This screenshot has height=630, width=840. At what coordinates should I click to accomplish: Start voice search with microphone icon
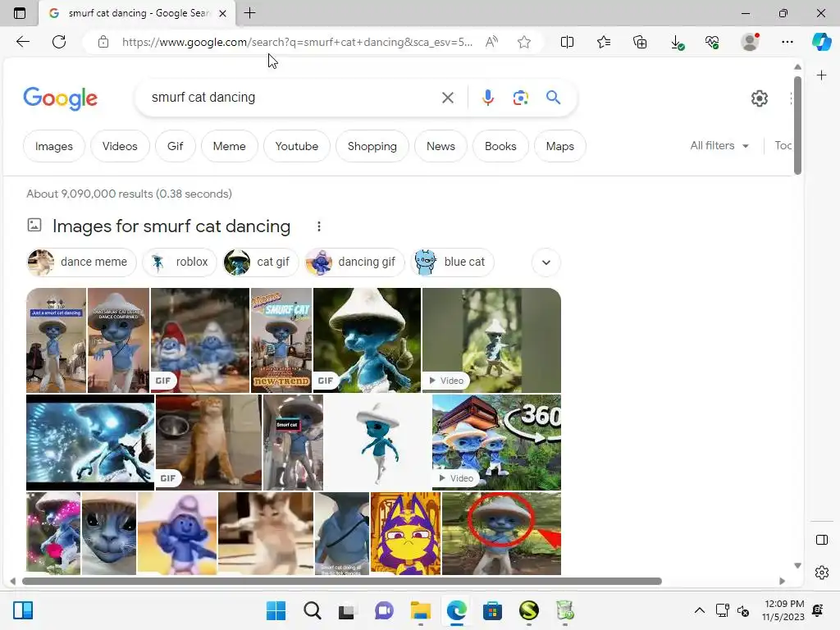coord(487,98)
